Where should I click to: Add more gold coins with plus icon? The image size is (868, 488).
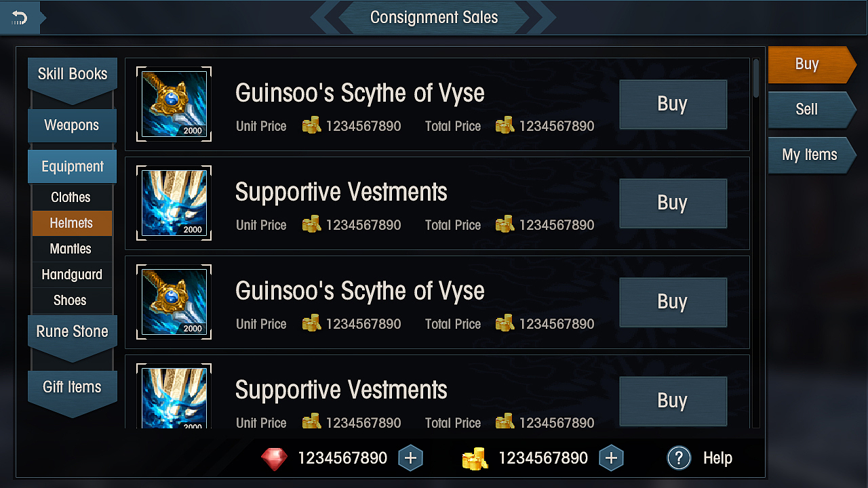point(611,458)
